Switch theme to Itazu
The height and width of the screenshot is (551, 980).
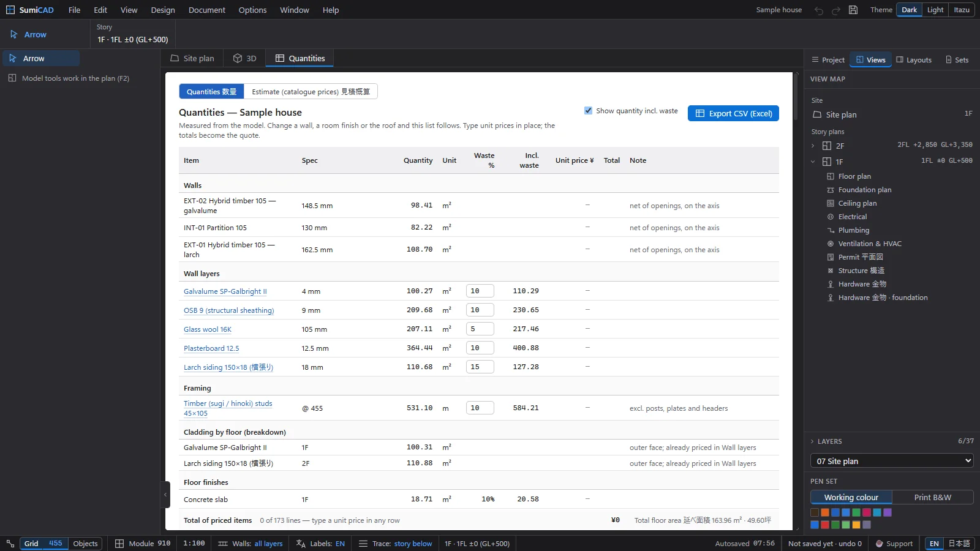(x=962, y=10)
